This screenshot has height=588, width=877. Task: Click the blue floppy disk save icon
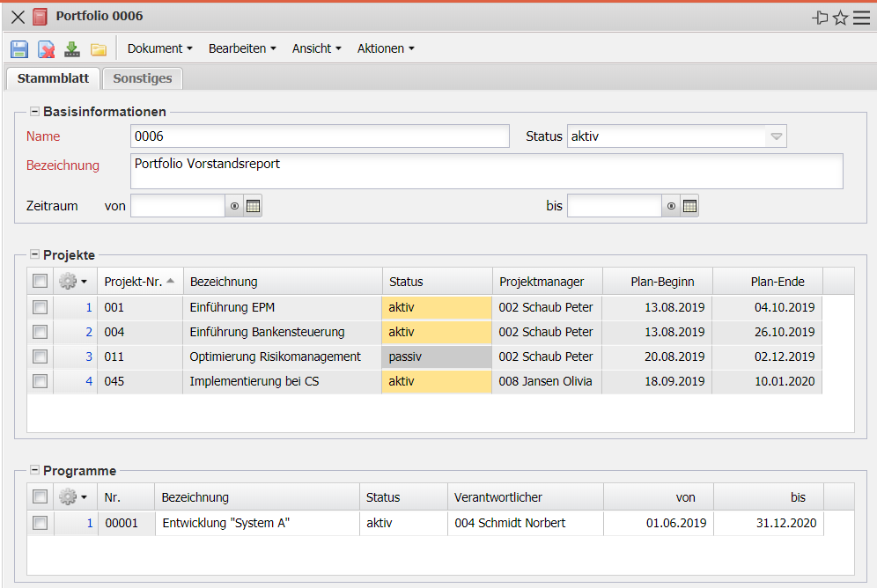19,49
